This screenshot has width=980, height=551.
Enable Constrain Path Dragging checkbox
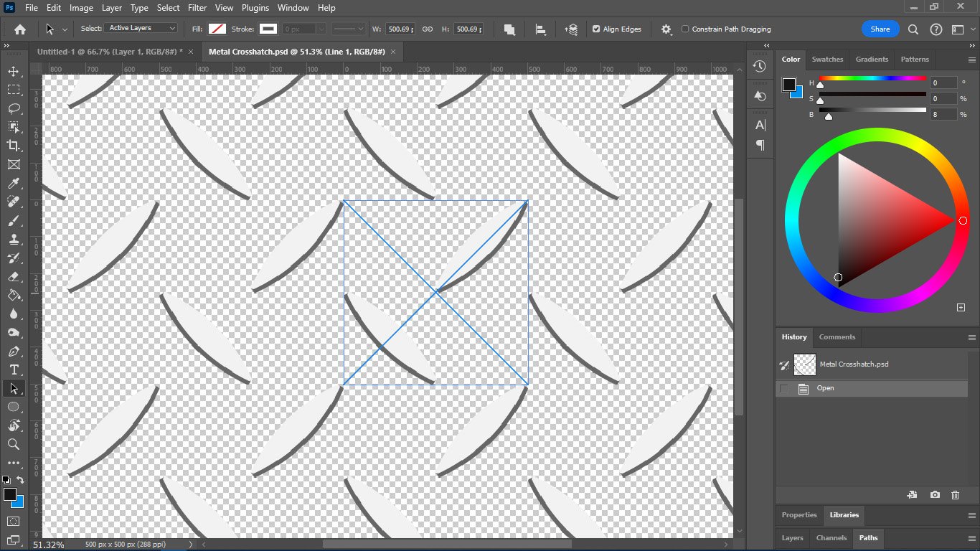click(x=685, y=29)
